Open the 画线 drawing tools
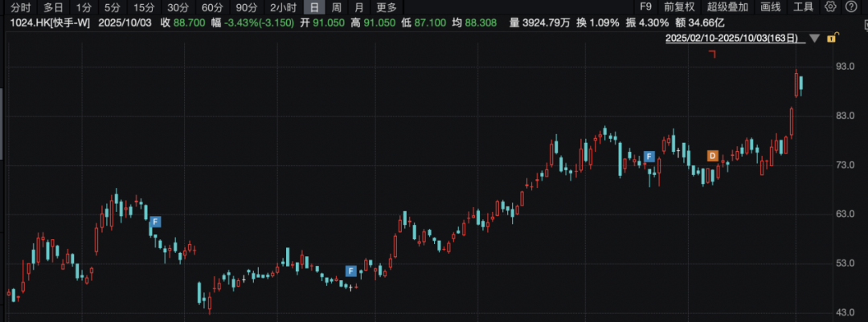Viewport: 868px width, 322px height. point(771,6)
